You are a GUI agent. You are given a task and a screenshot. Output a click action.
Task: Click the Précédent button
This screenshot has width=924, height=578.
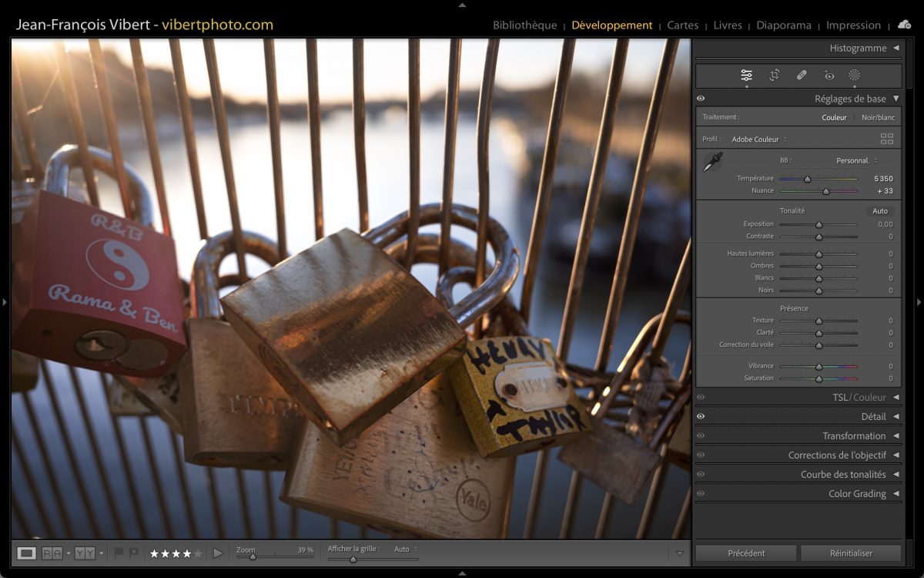click(x=746, y=553)
